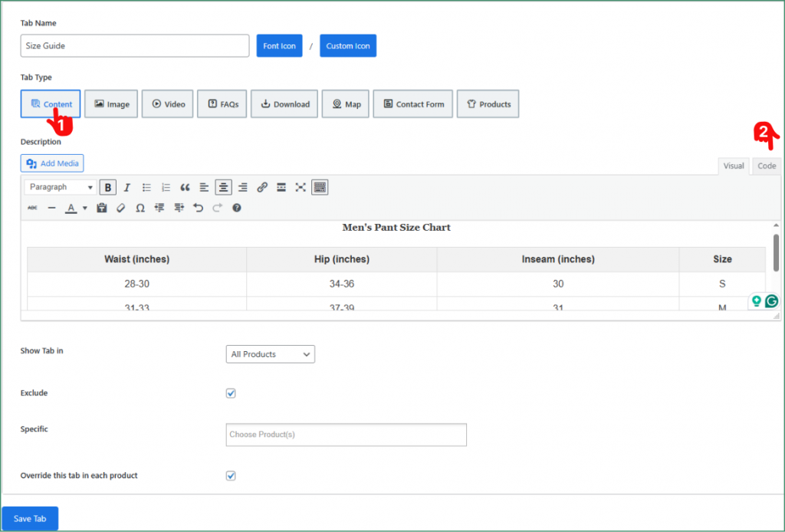
Task: Redo last edit
Action: point(217,208)
